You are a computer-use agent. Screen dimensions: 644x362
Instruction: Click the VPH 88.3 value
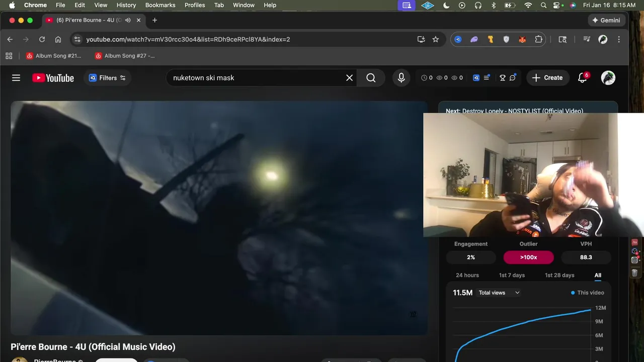point(586,257)
